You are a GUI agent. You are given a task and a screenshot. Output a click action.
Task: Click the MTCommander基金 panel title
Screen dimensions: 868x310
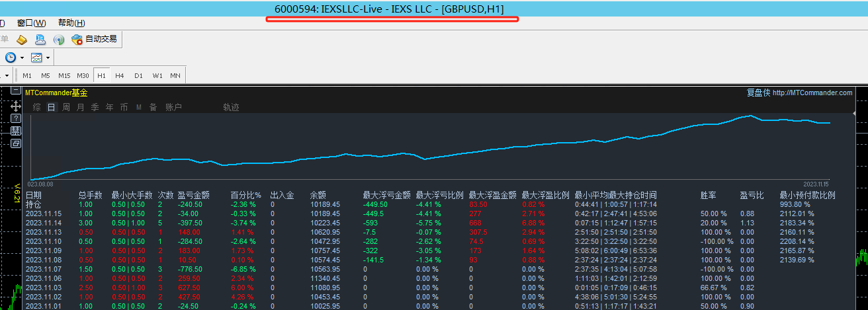[56, 93]
